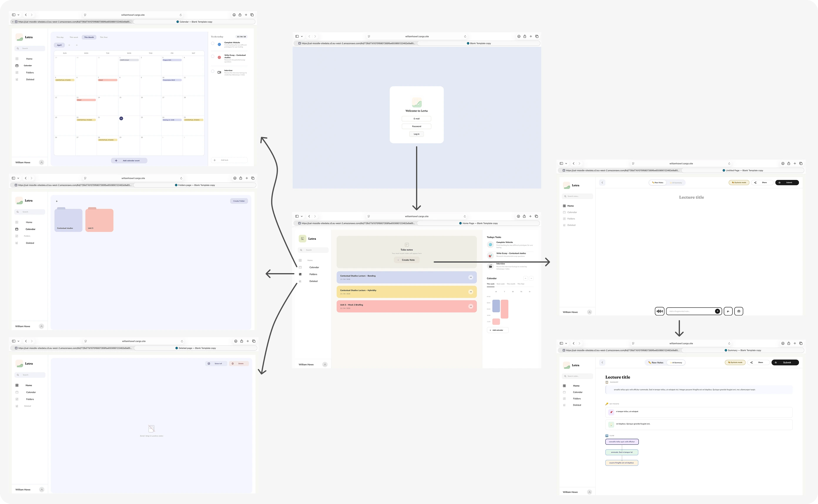Check Select all in Deleted page window
Viewport: 818px width, 504px height.
216,364
